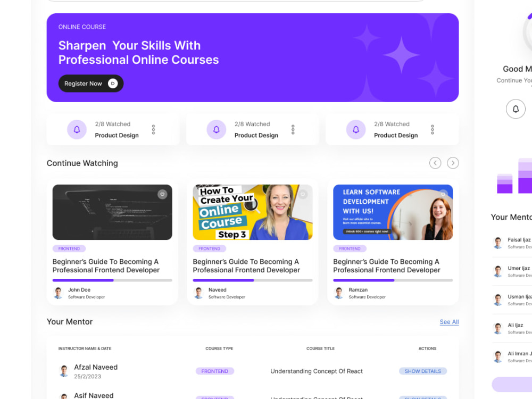Image resolution: width=532 pixels, height=399 pixels.
Task: Click progress bar on Naveed's course
Action: click(x=253, y=280)
